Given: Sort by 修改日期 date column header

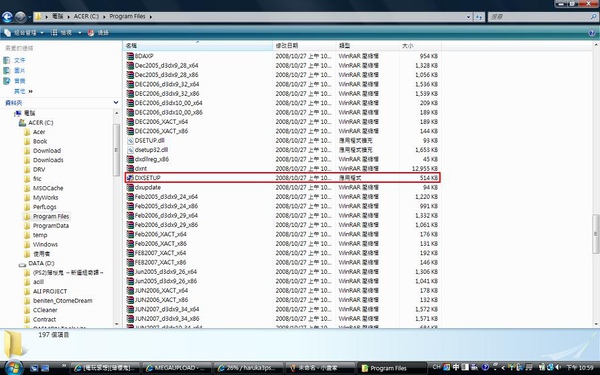Looking at the screenshot, I should coord(305,46).
